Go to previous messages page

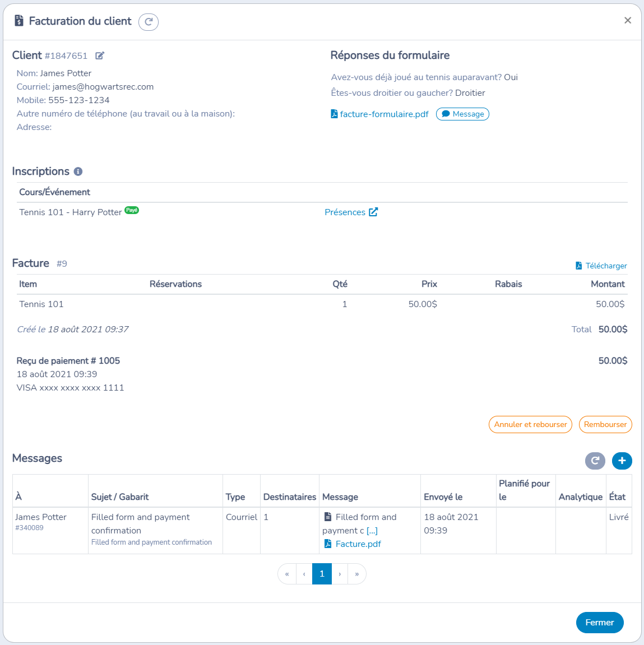tap(304, 574)
